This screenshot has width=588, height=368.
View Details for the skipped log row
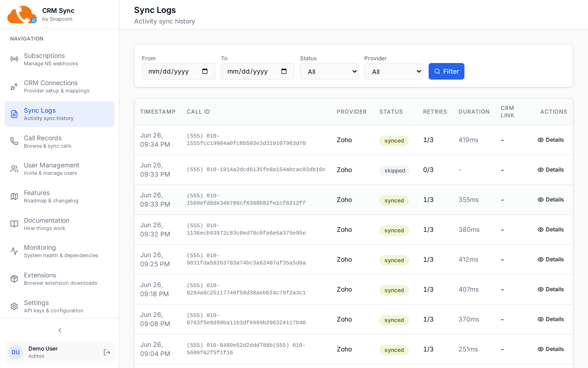551,170
